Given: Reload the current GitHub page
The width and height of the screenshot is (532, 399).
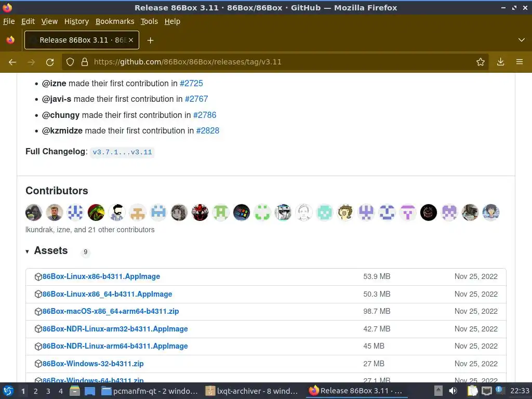Looking at the screenshot, I should click(x=50, y=62).
